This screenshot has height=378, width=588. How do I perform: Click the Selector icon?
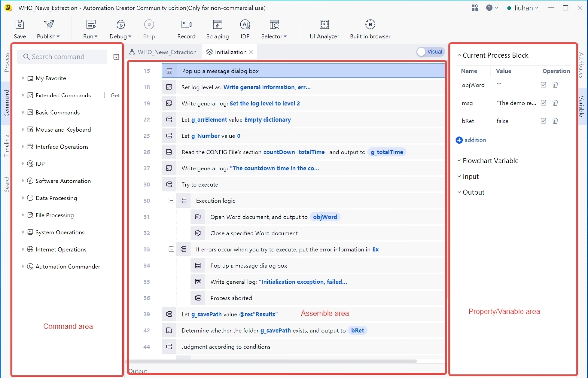point(274,25)
